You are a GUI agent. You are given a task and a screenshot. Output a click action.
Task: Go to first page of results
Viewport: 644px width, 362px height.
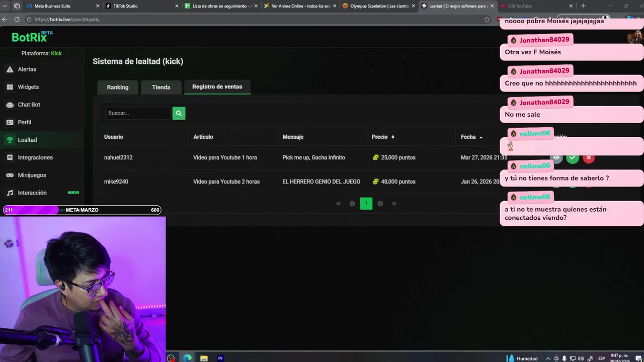click(338, 204)
